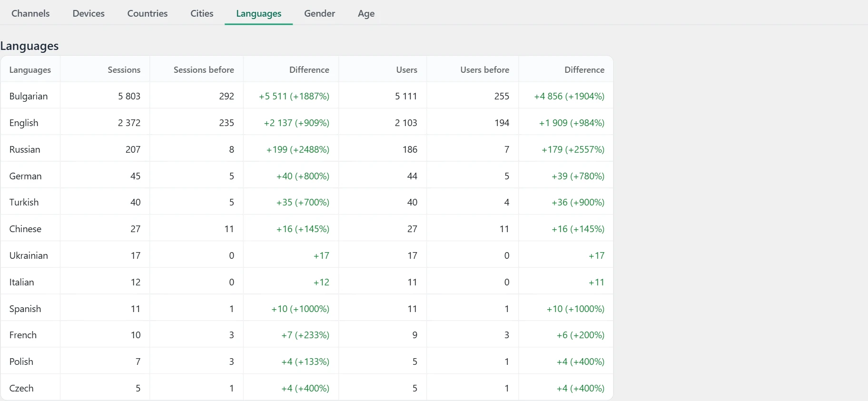Click the +179 (+2557%) difference cell
The width and height of the screenshot is (868, 401).
click(573, 149)
